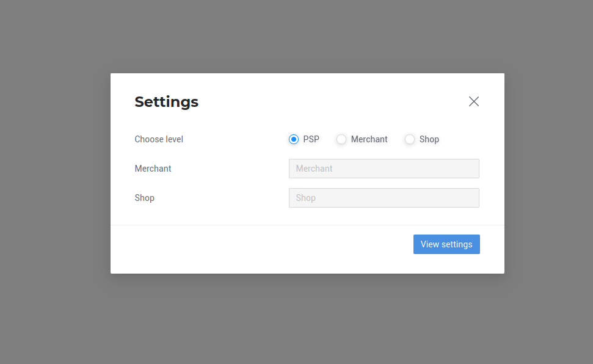Pick the Shop level radio button

coord(410,139)
